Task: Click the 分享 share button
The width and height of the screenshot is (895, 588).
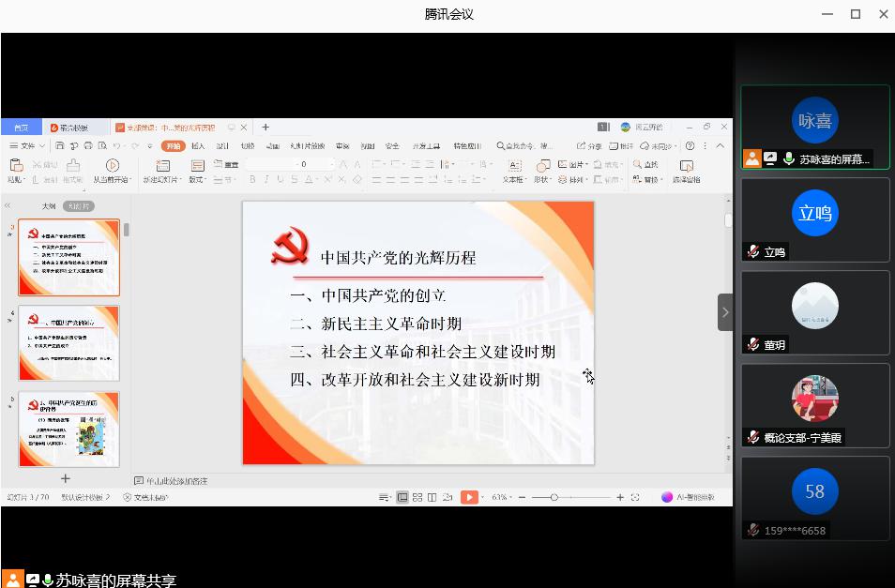Action: [590, 146]
